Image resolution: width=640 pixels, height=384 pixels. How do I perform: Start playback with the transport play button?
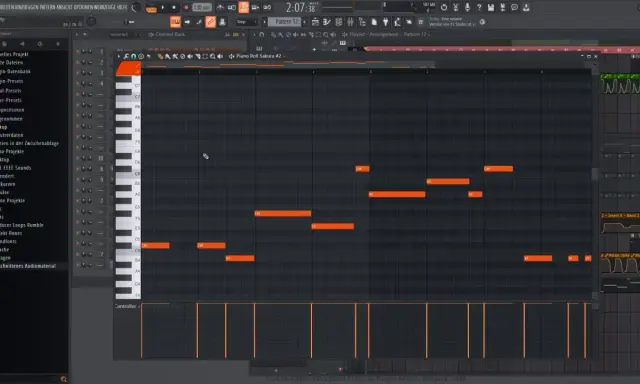(162, 7)
